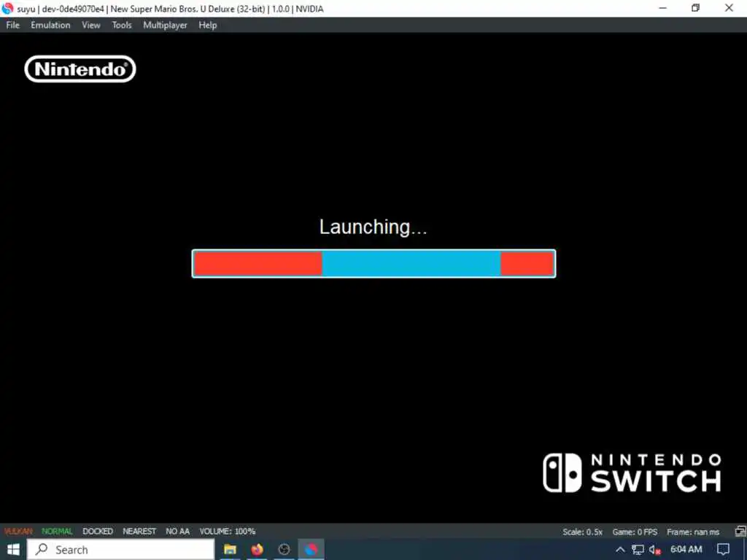Open Firefox from the taskbar
This screenshot has height=560, width=747.
[258, 550]
